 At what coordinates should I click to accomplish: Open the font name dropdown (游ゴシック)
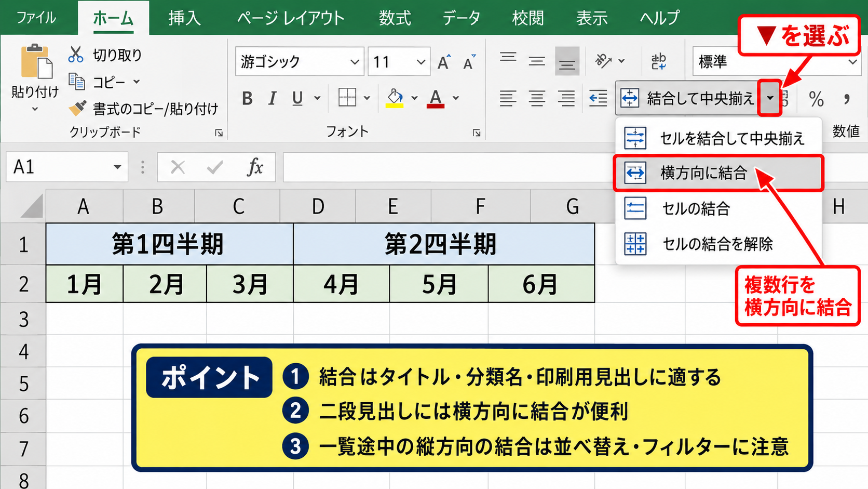click(355, 62)
